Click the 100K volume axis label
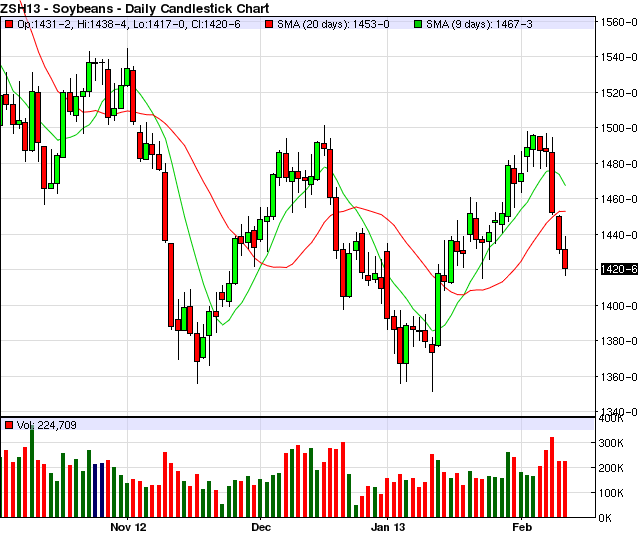This screenshot has height=536, width=640. click(x=611, y=493)
